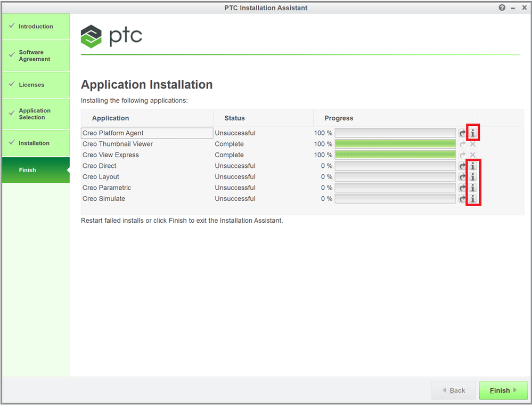Restart the Creo Parametric install
532x405 pixels.
pos(462,188)
